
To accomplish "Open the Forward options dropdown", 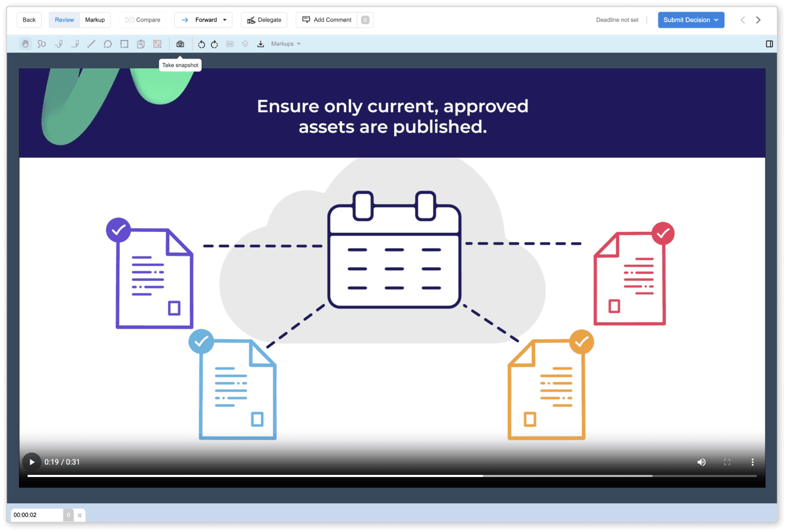I will point(225,20).
